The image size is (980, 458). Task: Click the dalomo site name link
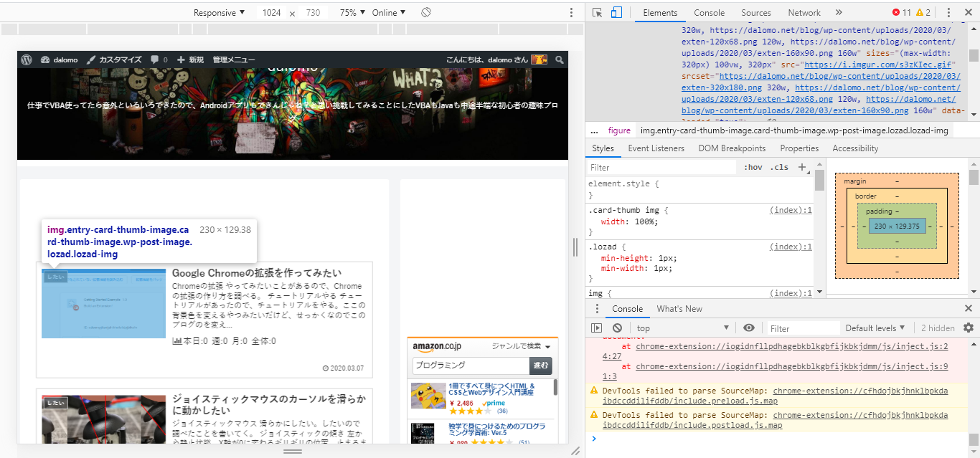pyautogui.click(x=59, y=60)
